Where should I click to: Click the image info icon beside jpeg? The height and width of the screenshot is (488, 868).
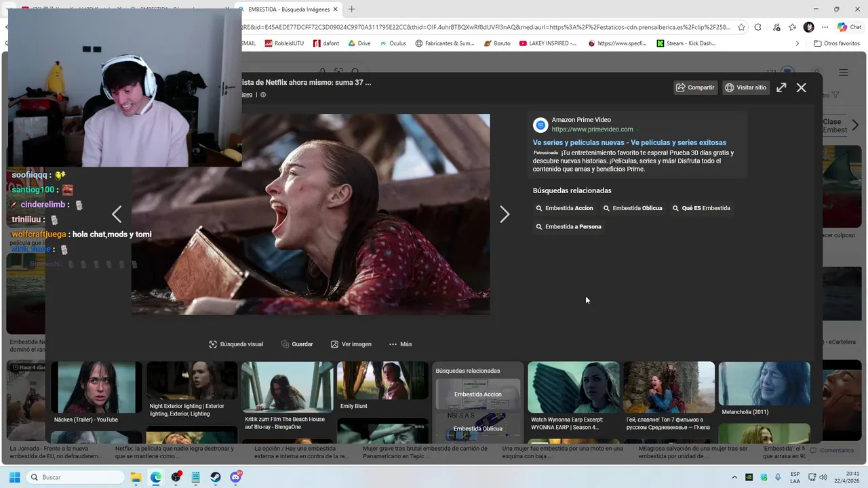pyautogui.click(x=263, y=95)
